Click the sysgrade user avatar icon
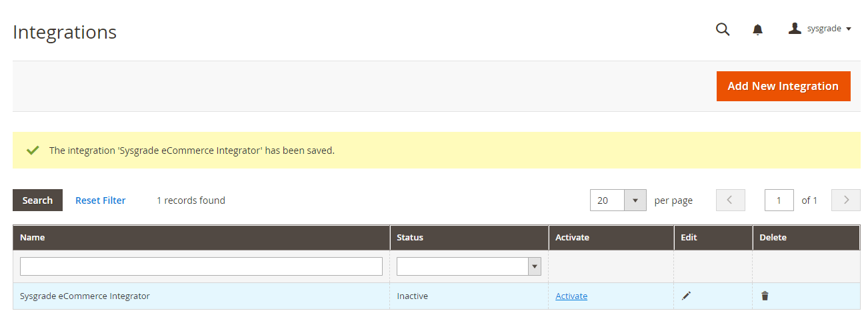This screenshot has height=331, width=868. [x=795, y=29]
